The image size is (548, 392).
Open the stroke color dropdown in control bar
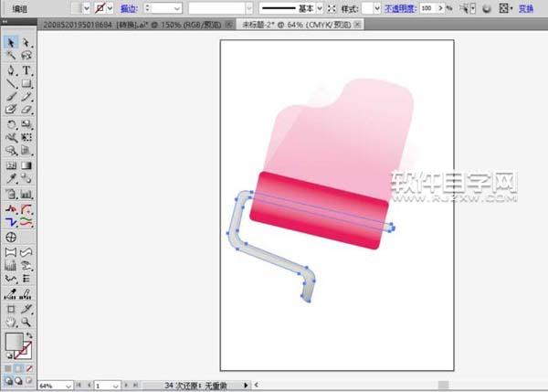click(x=110, y=8)
